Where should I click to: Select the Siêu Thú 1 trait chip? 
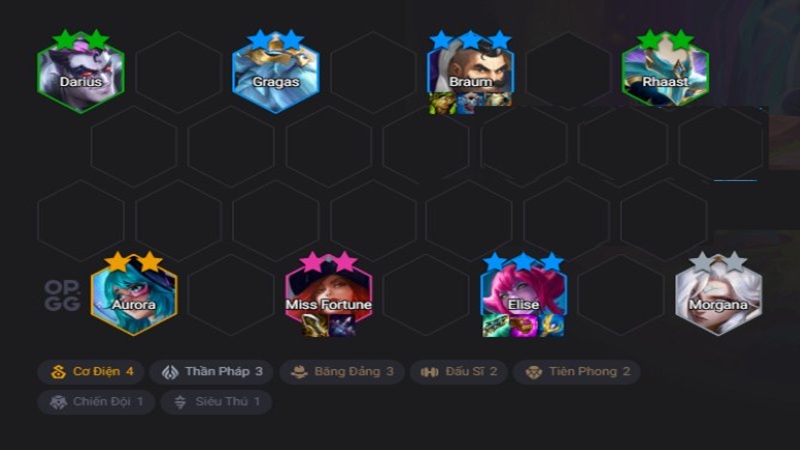coord(216,402)
